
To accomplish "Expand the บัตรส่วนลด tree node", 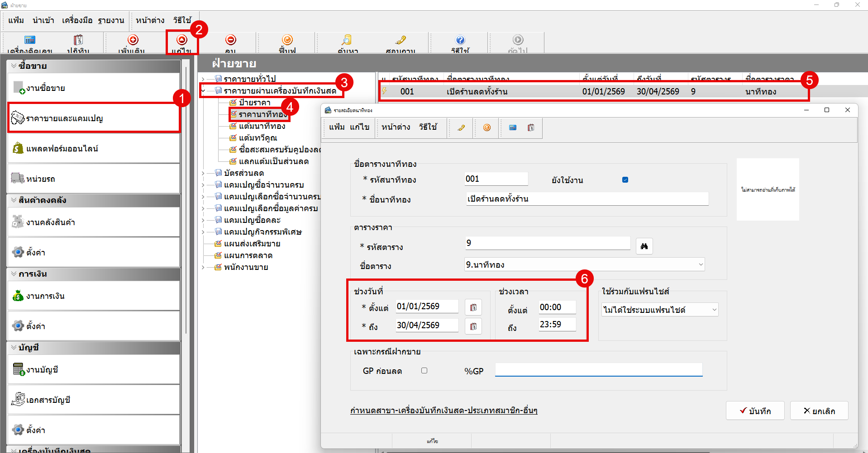I will click(203, 173).
